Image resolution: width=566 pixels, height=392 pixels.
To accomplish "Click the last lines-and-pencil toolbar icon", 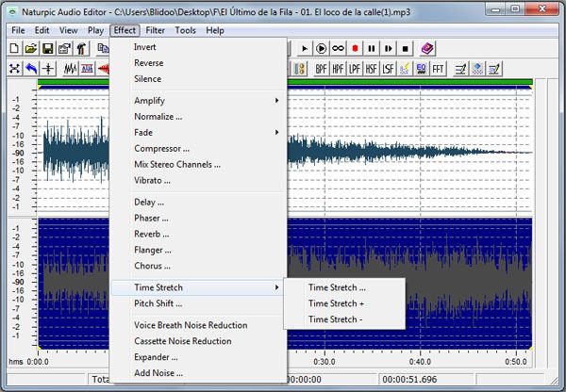I will pos(494,69).
